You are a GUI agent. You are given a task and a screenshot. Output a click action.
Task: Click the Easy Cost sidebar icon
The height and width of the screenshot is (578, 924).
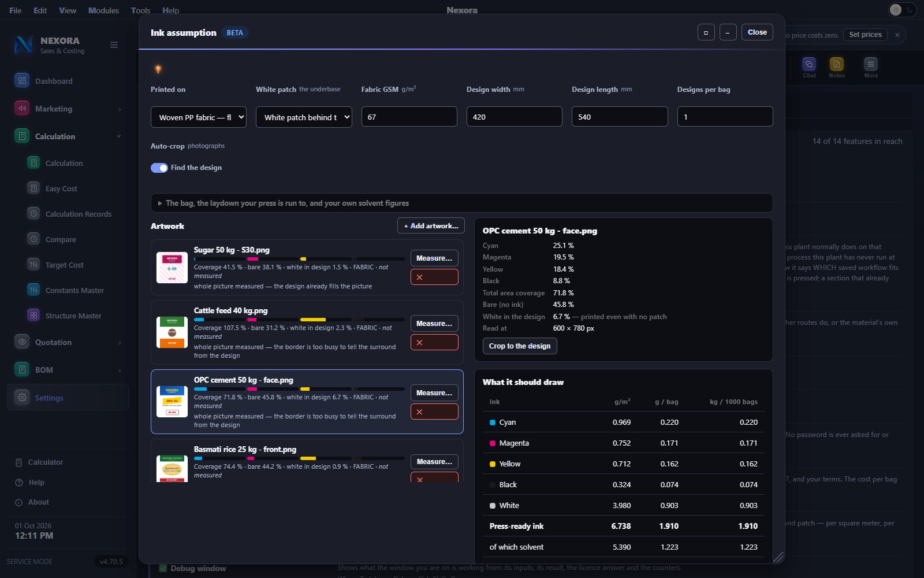click(33, 188)
